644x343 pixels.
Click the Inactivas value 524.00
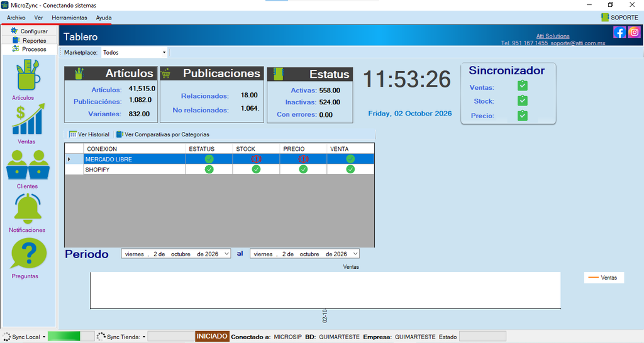click(x=330, y=102)
